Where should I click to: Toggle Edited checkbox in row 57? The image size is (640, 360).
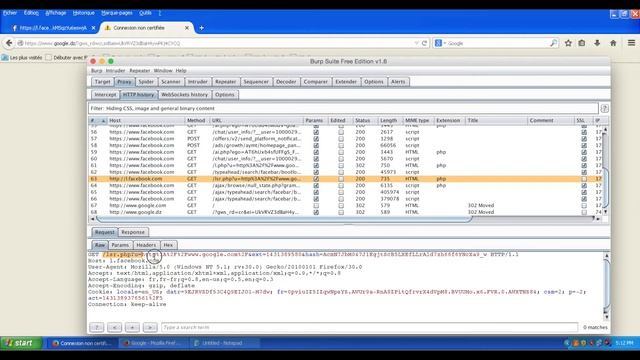[x=341, y=139]
